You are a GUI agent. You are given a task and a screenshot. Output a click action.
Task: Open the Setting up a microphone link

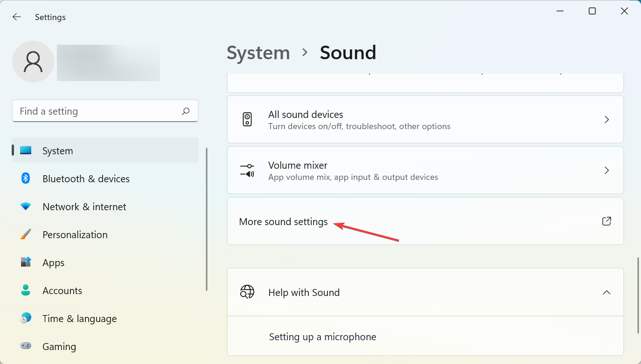point(322,337)
